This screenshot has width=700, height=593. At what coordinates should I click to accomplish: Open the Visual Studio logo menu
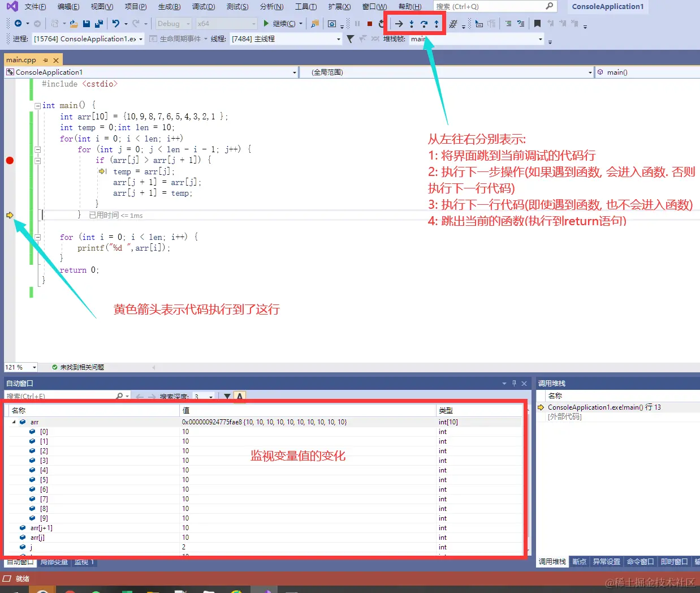click(x=12, y=7)
